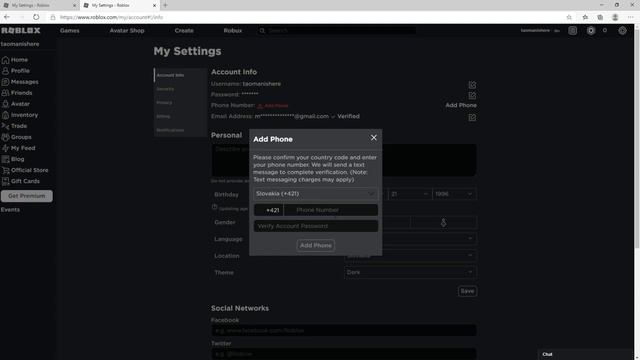Save the personal settings

(x=467, y=291)
